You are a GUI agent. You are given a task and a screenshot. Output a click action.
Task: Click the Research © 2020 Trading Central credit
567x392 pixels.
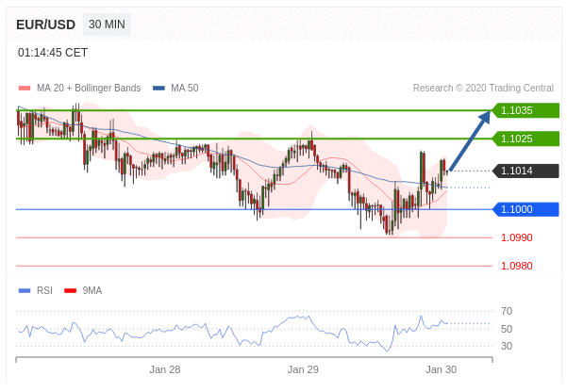483,89
